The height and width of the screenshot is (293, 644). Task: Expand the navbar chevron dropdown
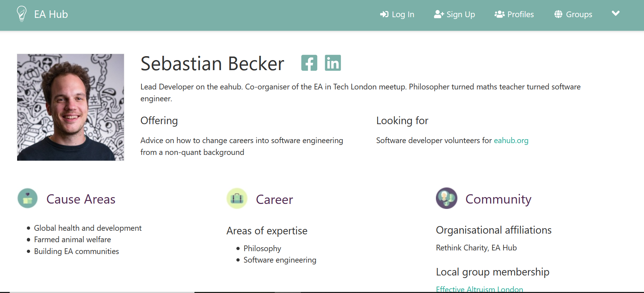[615, 14]
